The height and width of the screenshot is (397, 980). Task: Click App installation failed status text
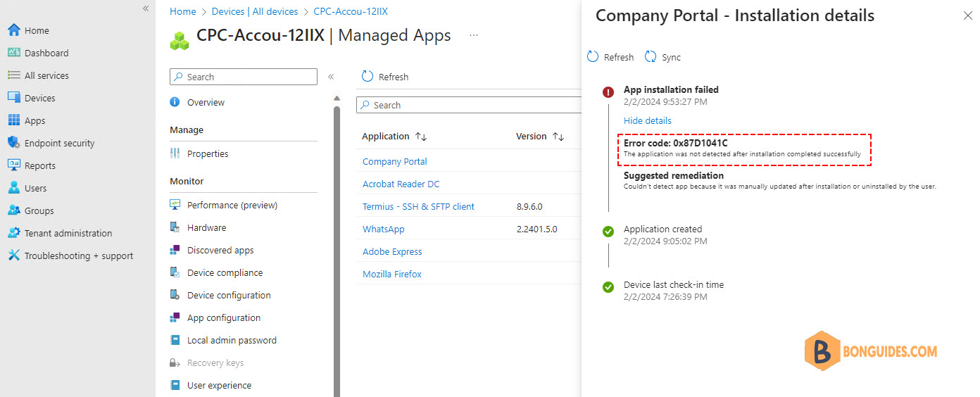671,89
